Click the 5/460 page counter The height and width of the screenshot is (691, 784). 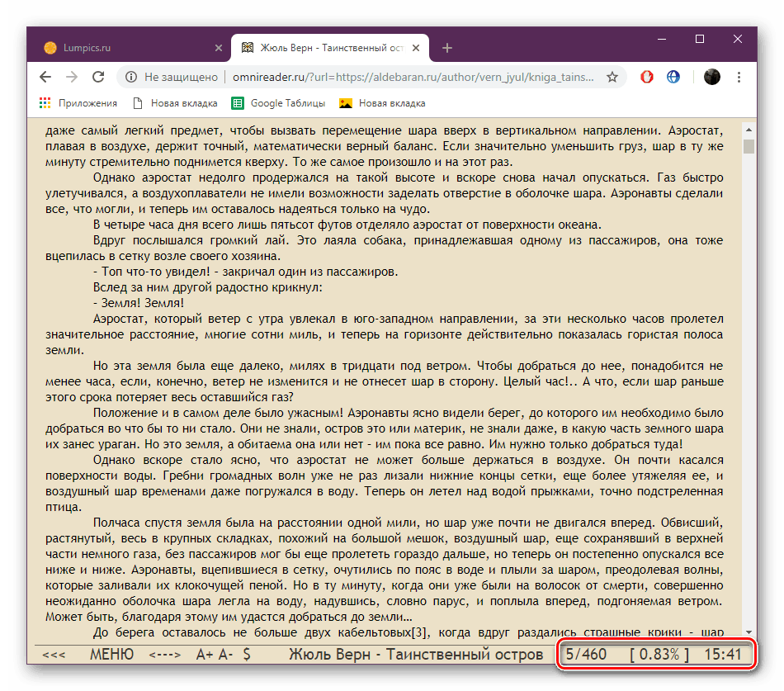coord(586,655)
